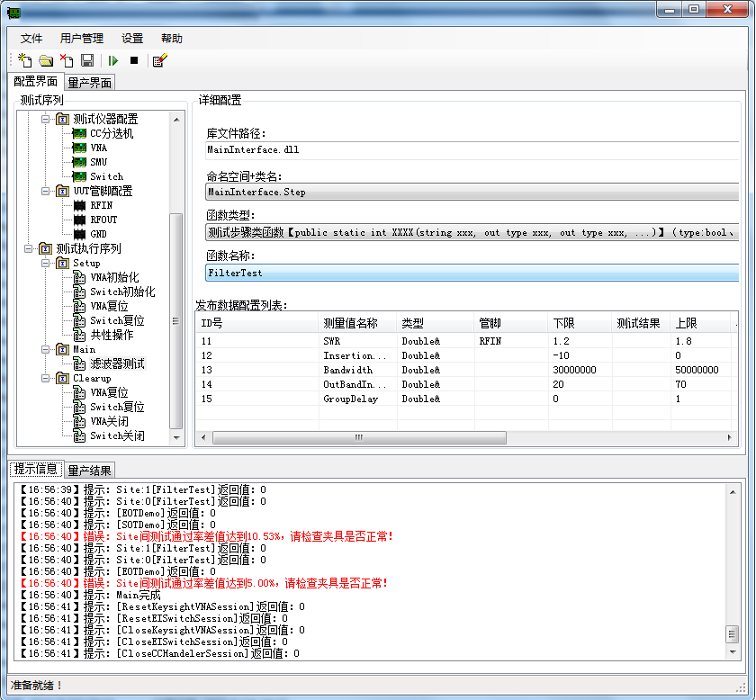756x700 pixels.
Task: Click the Open folder toolbar icon
Action: tap(46, 60)
